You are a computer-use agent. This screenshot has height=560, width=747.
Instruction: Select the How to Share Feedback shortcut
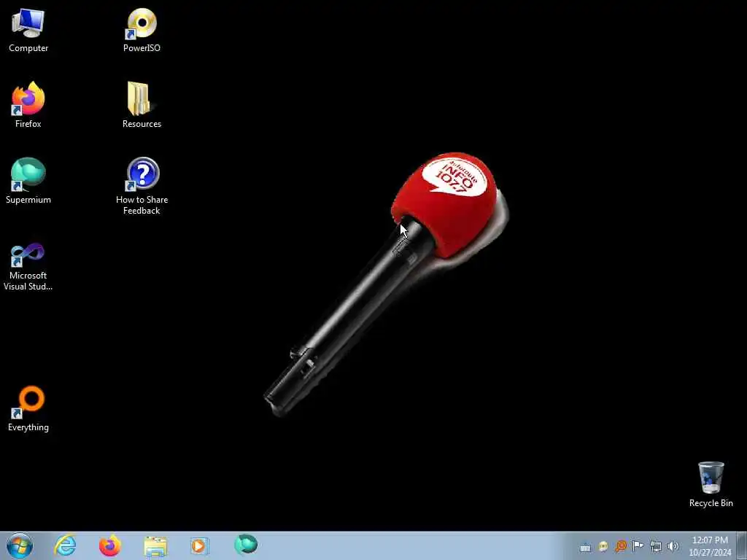142,187
